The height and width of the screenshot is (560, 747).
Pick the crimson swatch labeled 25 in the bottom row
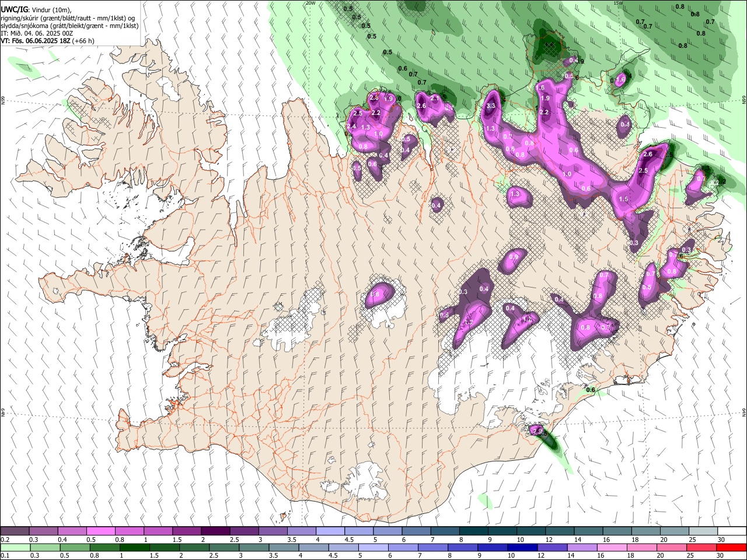(701, 547)
